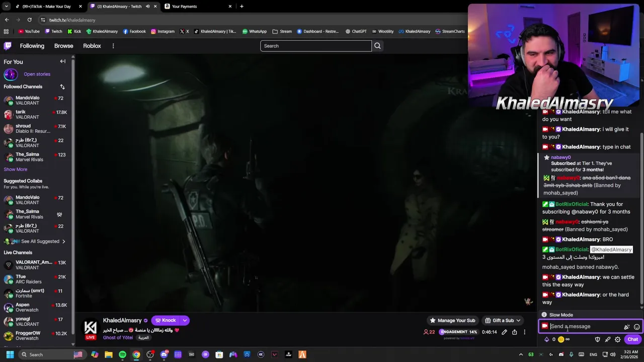
Task: Click the Knock button
Action: coord(166,320)
